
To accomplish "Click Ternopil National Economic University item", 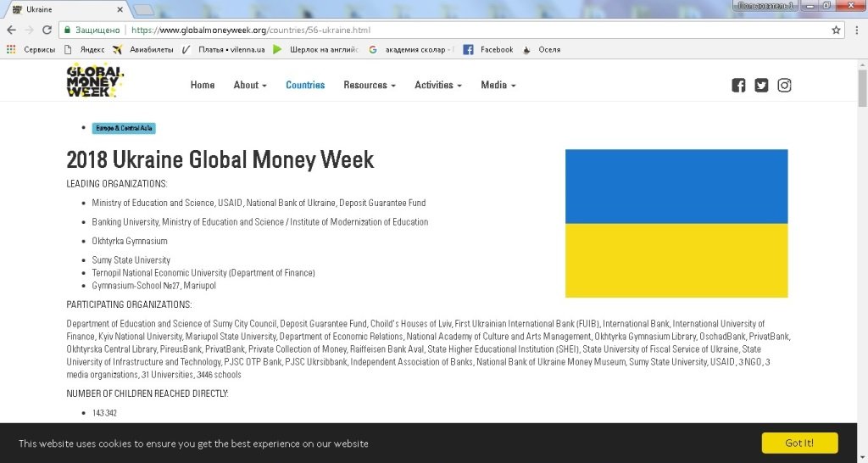I will [203, 272].
